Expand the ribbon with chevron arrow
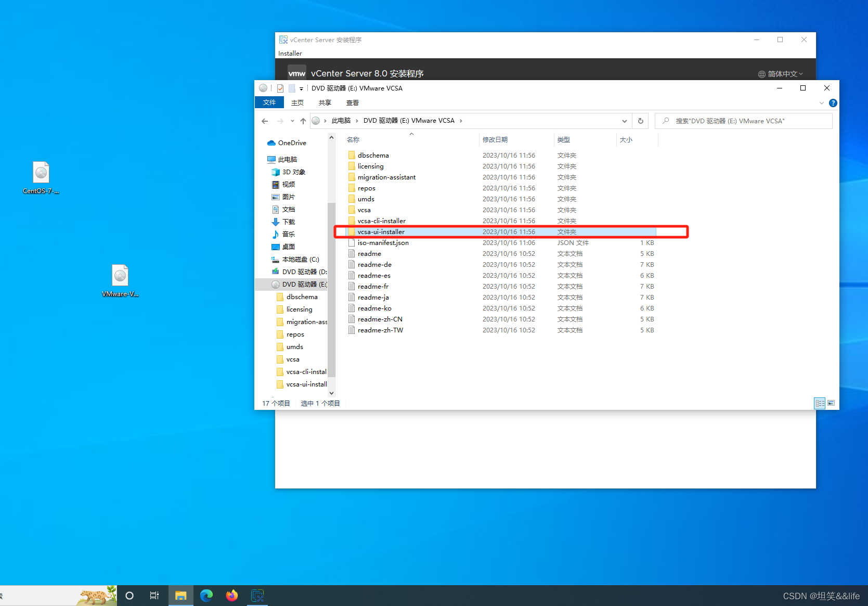The height and width of the screenshot is (606, 868). [x=822, y=103]
